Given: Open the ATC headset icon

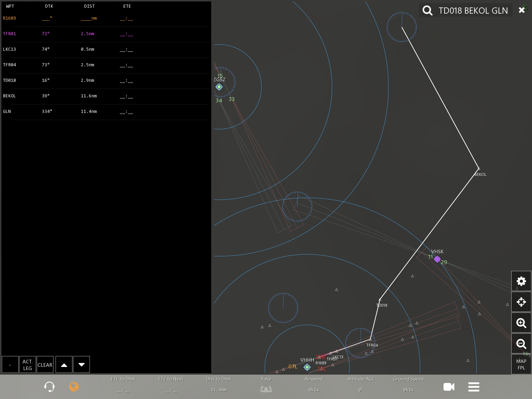Looking at the screenshot, I should pyautogui.click(x=49, y=387).
